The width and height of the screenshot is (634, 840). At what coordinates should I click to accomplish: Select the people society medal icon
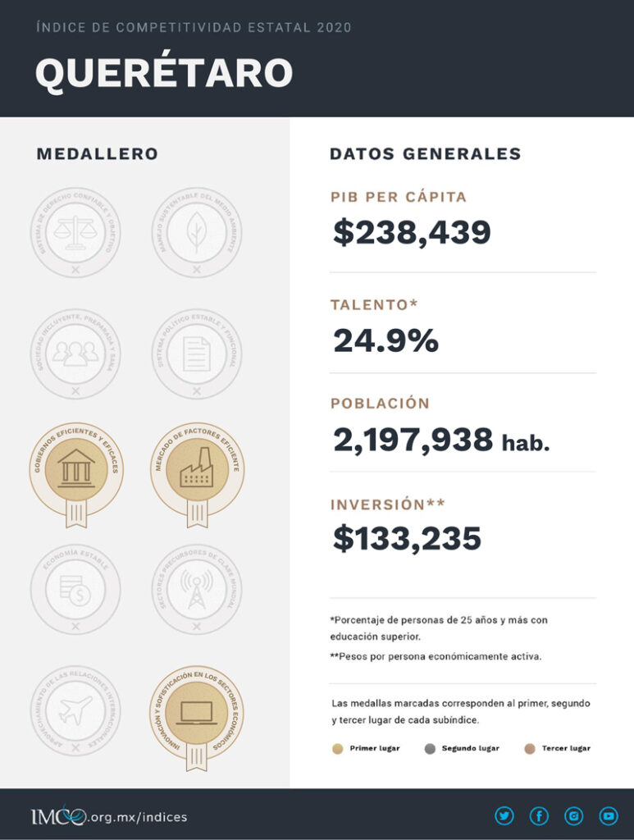(75, 354)
